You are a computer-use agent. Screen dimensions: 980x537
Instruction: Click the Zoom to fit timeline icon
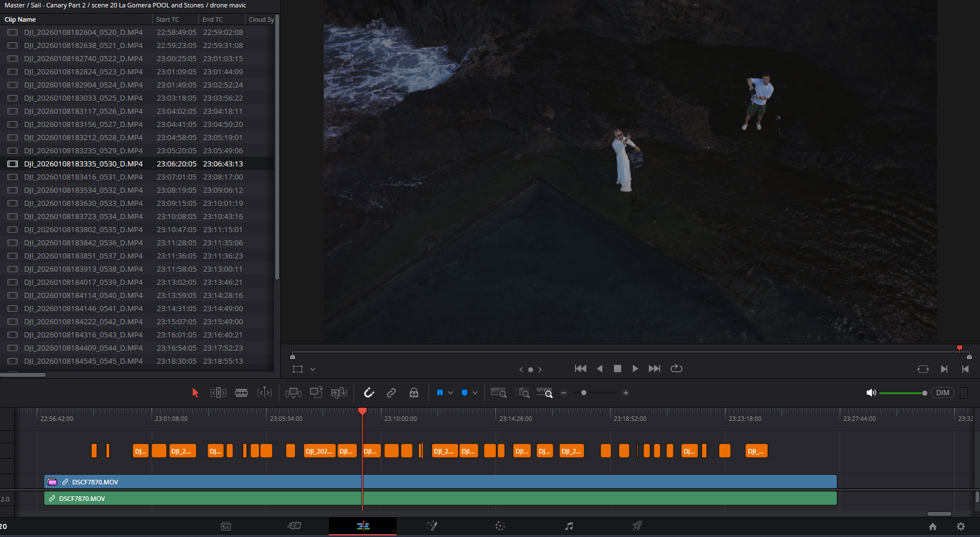tap(498, 393)
